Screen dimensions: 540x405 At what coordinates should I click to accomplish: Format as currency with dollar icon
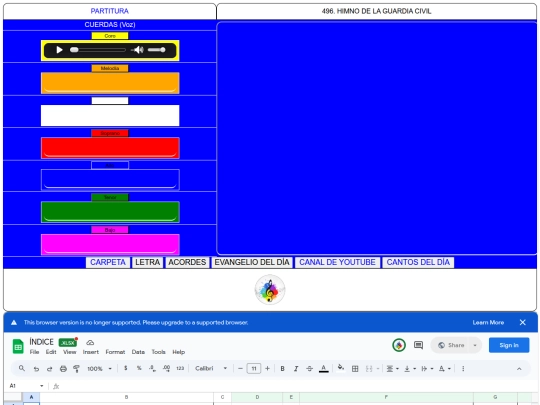pyautogui.click(x=126, y=368)
